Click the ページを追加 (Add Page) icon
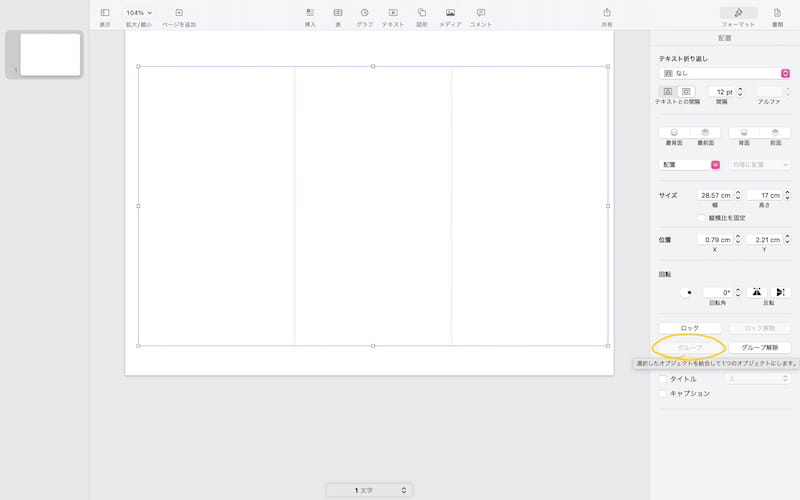The image size is (800, 500). [179, 13]
